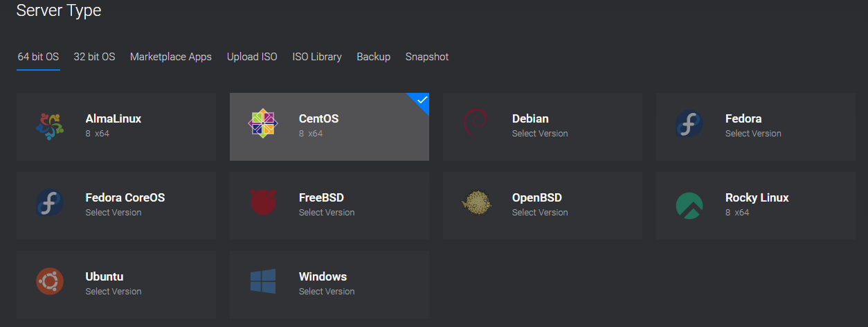Click the FreeBSD devil logo icon
868x327 pixels.
[263, 202]
